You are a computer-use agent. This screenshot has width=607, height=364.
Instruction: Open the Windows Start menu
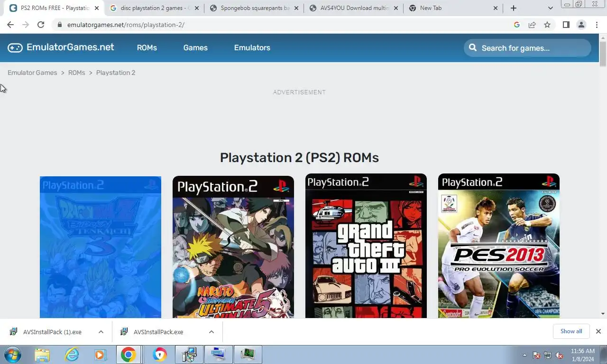12,355
